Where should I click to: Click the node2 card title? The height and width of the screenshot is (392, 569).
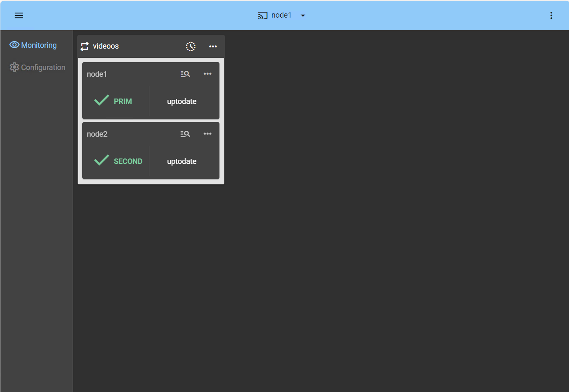pos(97,134)
